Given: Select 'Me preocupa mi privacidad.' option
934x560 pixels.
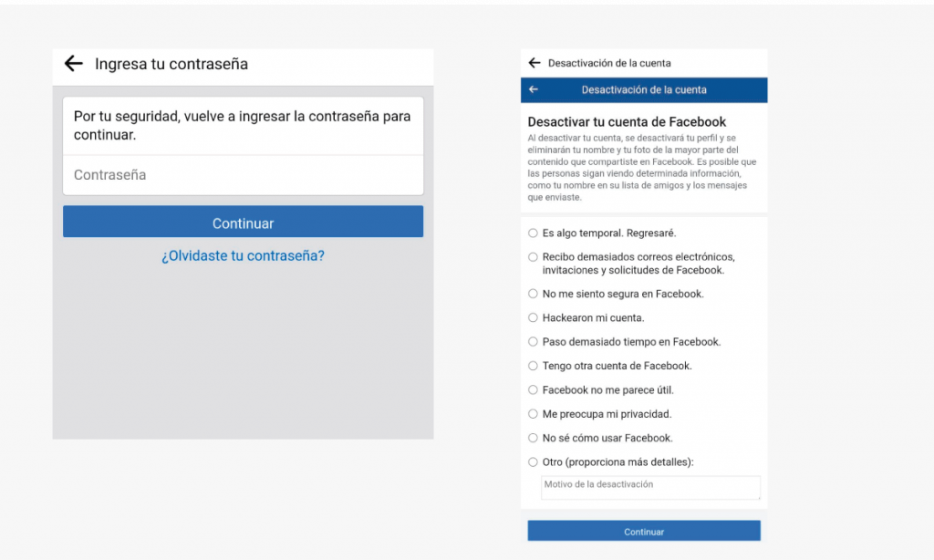Looking at the screenshot, I should tap(533, 413).
